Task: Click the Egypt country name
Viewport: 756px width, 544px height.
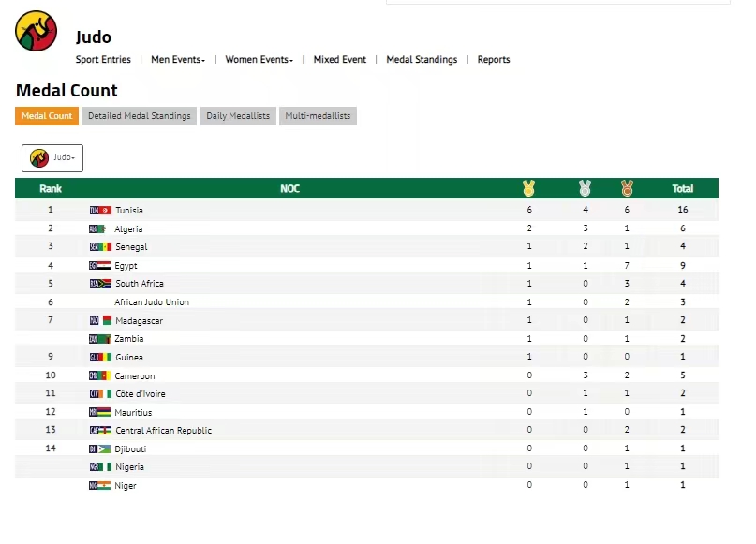Action: click(x=126, y=266)
